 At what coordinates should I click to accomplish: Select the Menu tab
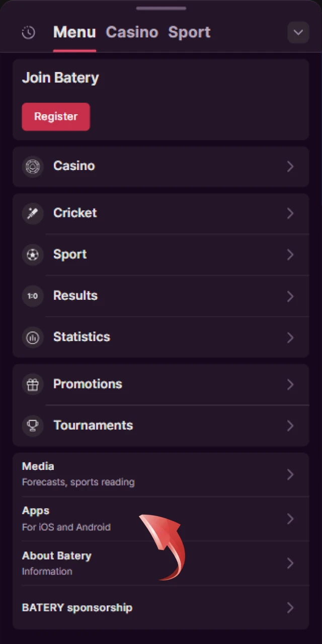[x=74, y=32]
